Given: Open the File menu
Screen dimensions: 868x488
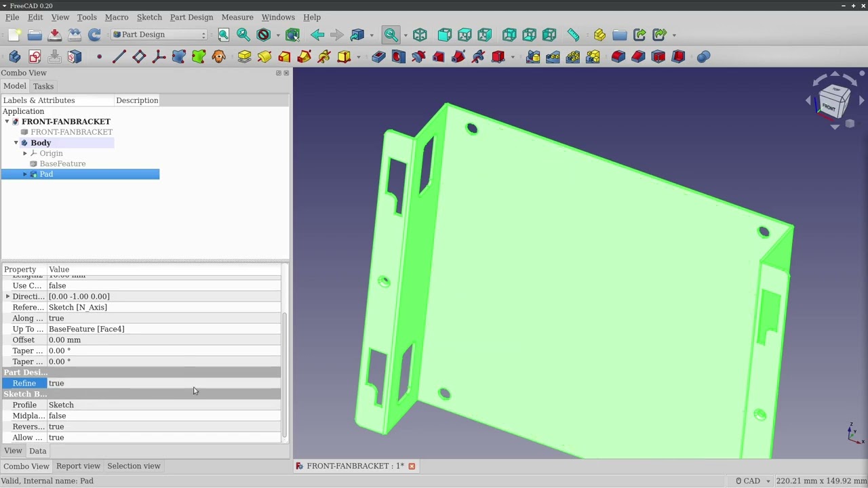Looking at the screenshot, I should 12,17.
